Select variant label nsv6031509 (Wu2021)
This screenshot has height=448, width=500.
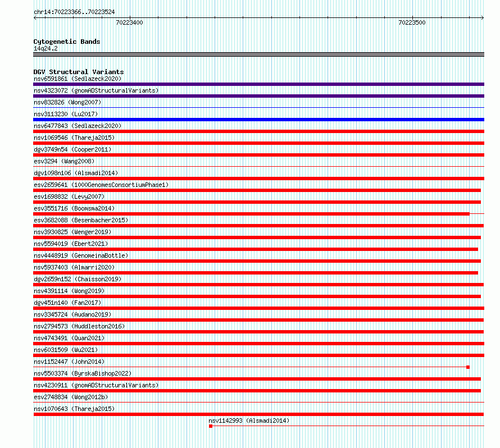[66, 350]
